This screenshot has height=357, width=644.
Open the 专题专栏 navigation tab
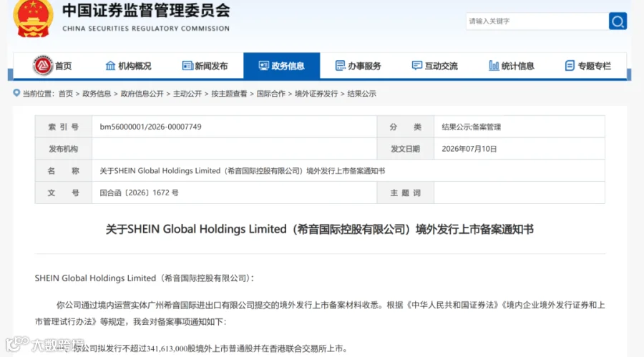[x=587, y=66]
